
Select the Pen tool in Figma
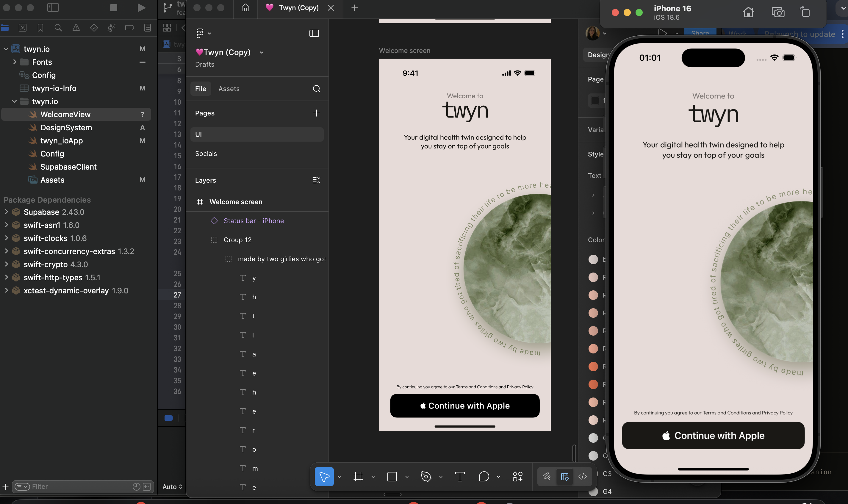click(x=426, y=477)
